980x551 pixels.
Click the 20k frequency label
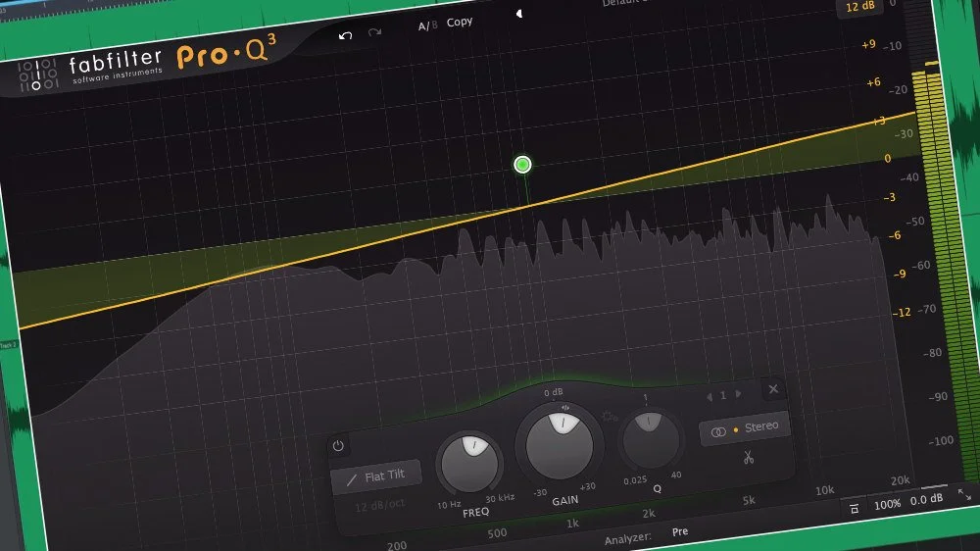(x=900, y=479)
